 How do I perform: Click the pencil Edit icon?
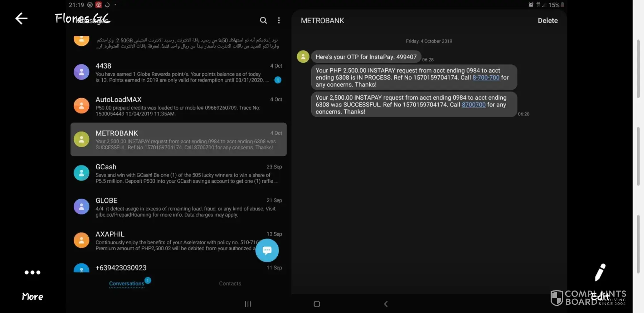(x=600, y=273)
